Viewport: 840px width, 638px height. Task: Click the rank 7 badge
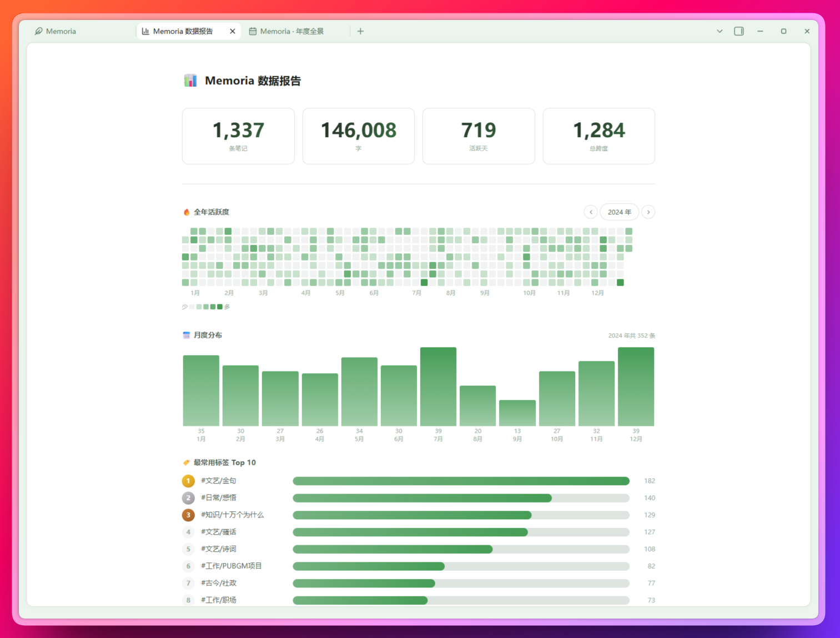point(188,583)
